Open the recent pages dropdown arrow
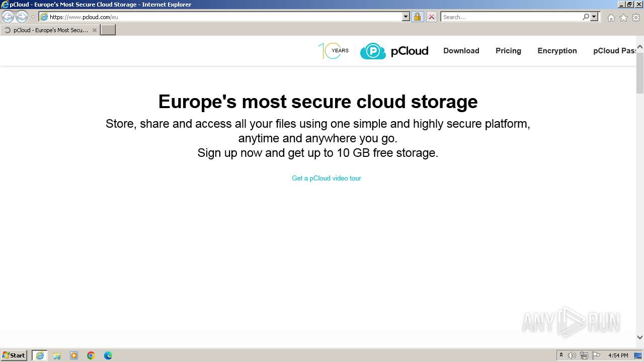The width and height of the screenshot is (644, 362). [x=33, y=17]
